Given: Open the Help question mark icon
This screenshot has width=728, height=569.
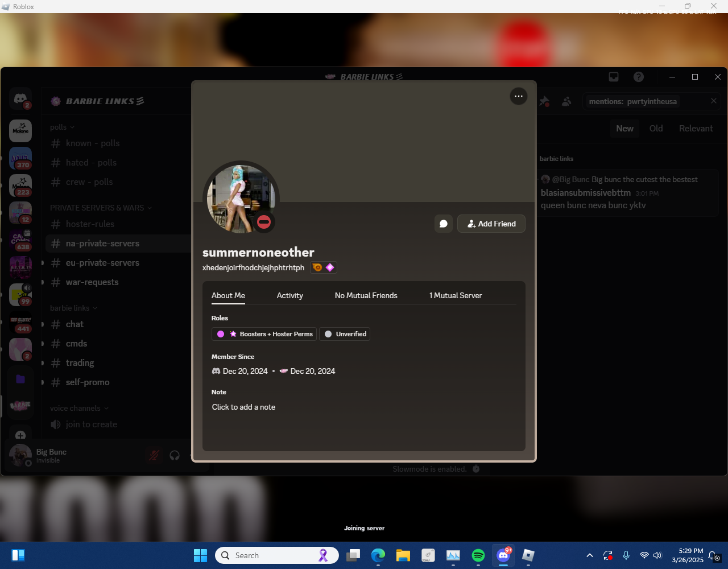Looking at the screenshot, I should pos(639,77).
